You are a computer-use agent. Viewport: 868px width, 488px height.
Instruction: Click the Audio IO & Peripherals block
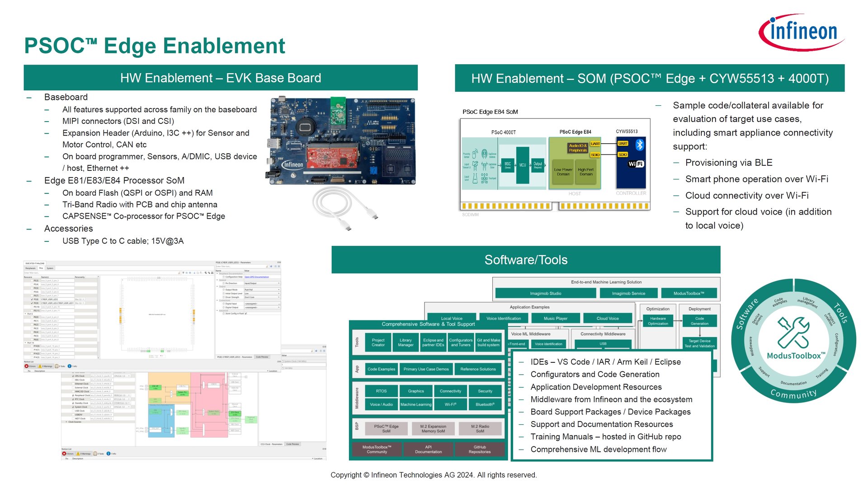click(578, 148)
